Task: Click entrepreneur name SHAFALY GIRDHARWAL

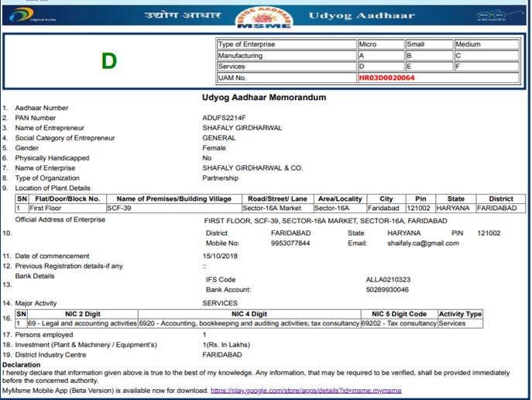Action: point(242,128)
